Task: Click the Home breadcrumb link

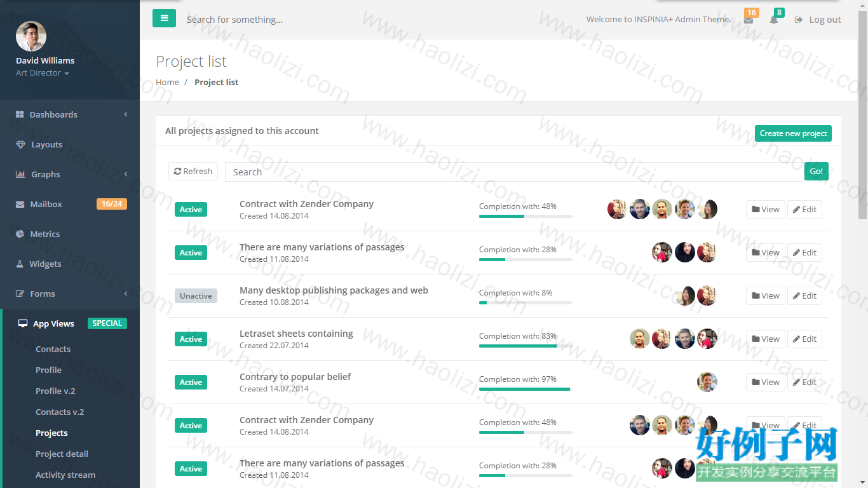Action: pyautogui.click(x=167, y=82)
